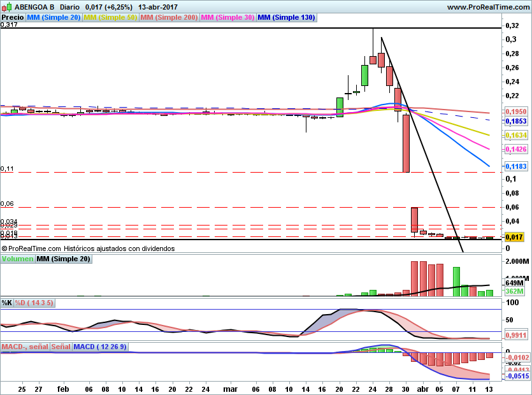The image size is (532, 395).
Task: Click the MACD (12 26 9) label
Action: (101, 347)
